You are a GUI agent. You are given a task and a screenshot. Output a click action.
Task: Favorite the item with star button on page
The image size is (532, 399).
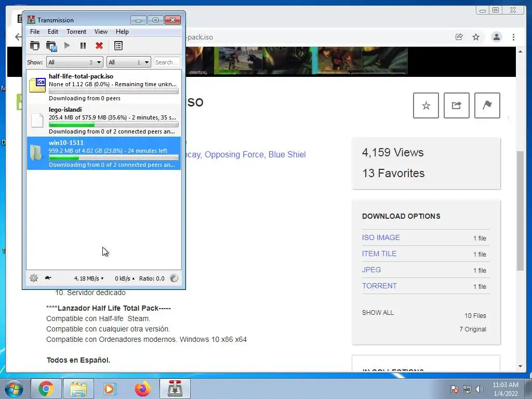click(426, 105)
